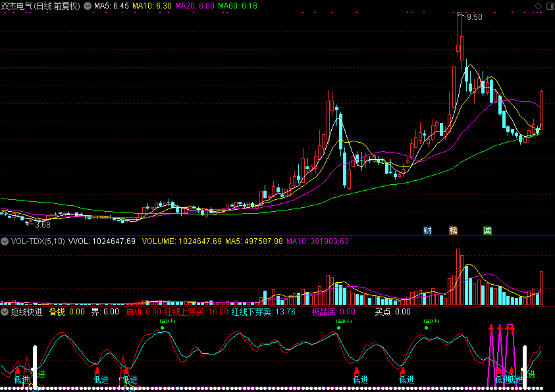Click the 极品底: 0.00 value
This screenshot has width=555, height=392.
[x=333, y=312]
